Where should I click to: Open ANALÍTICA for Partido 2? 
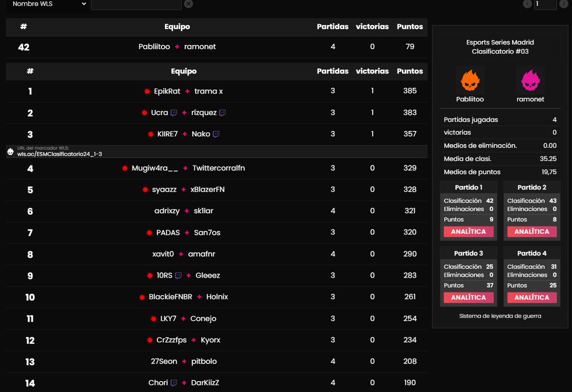531,231
